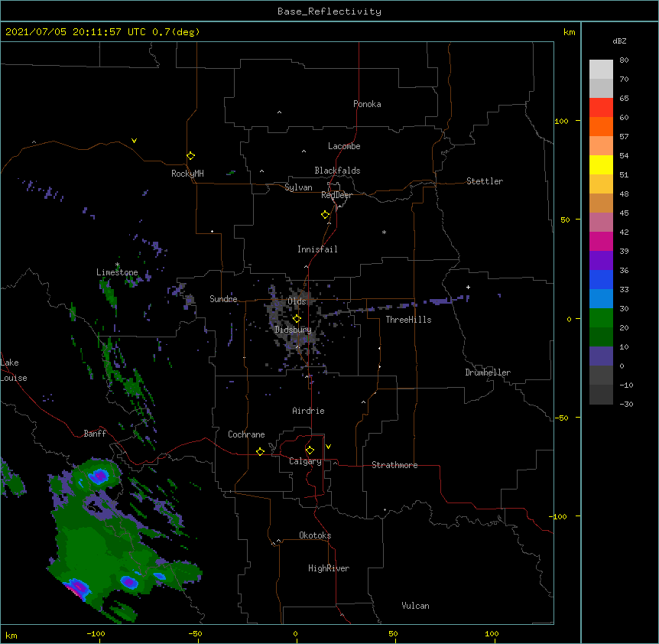Viewport: 659px width, 644px height.
Task: Click the RedDeer city label
Action: (x=336, y=195)
